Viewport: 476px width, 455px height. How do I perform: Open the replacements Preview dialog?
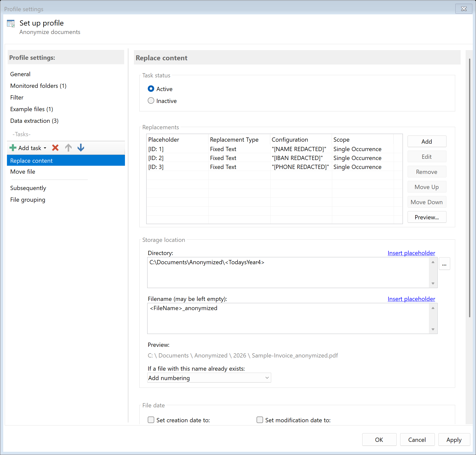427,217
